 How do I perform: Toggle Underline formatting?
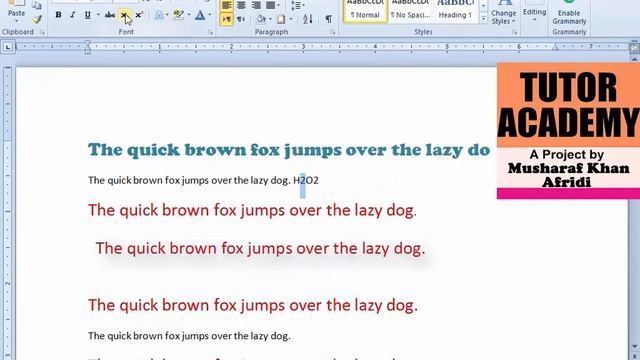[x=87, y=15]
